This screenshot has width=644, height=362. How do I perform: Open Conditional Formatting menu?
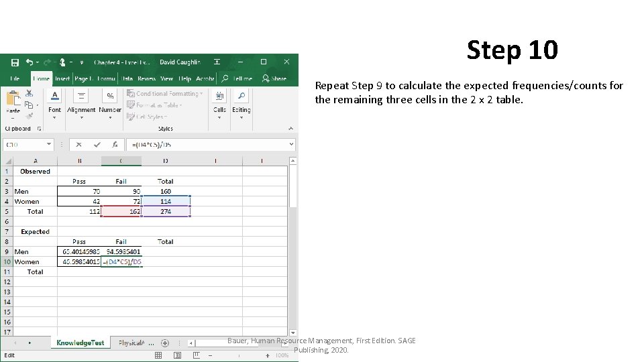(x=165, y=94)
